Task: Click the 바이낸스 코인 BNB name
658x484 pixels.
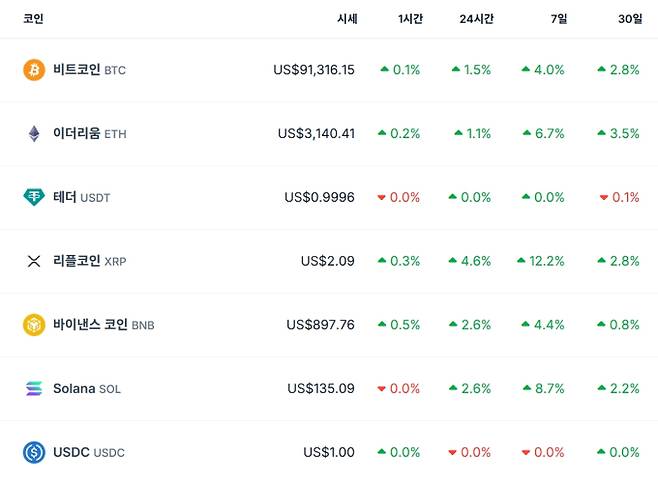Action: pos(104,325)
